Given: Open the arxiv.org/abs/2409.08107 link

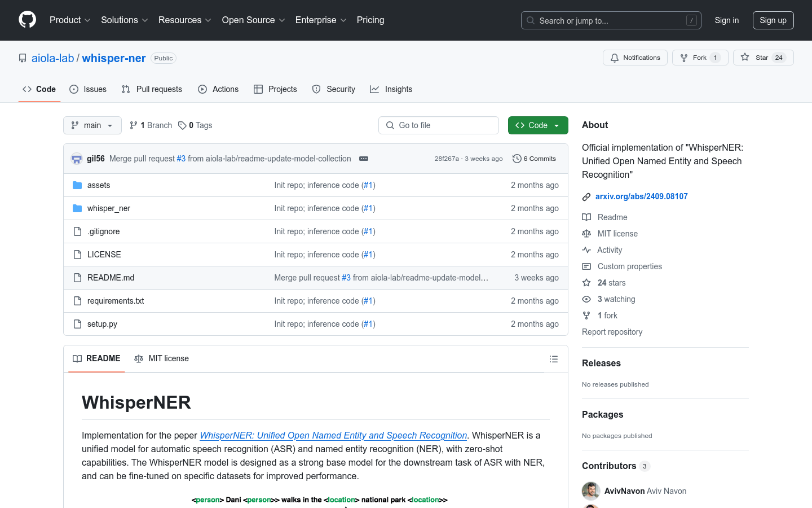Looking at the screenshot, I should pos(642,196).
